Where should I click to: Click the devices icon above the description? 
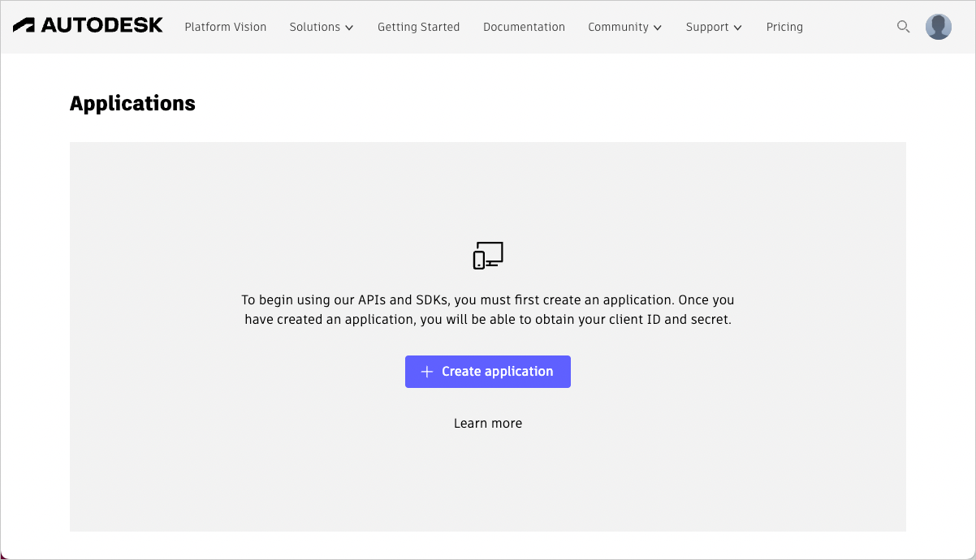point(488,256)
